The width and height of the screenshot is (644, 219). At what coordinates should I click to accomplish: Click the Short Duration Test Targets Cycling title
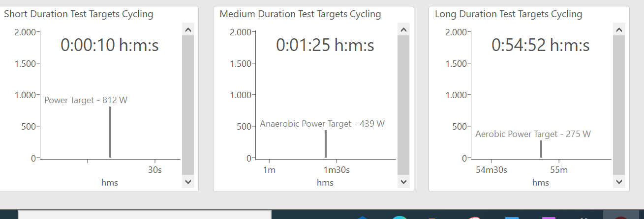pyautogui.click(x=79, y=14)
